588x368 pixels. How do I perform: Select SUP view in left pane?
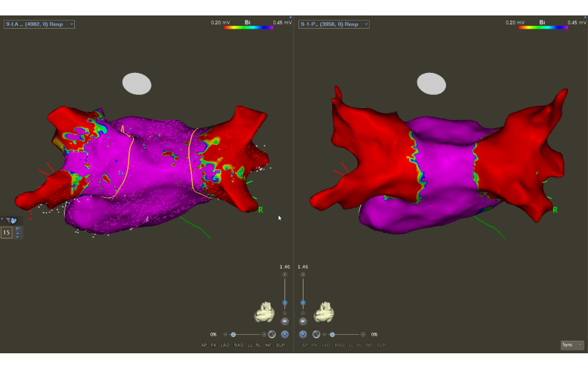(280, 344)
